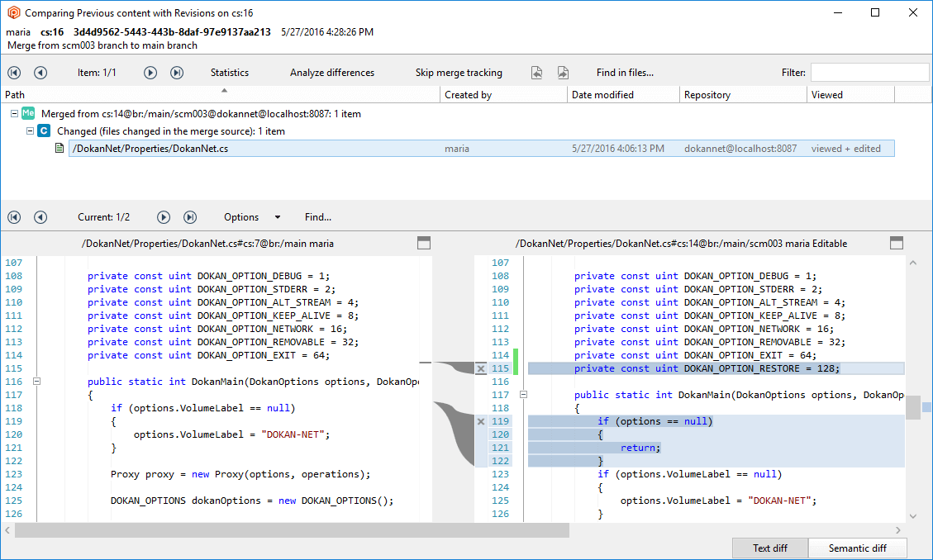Focus the Filter input field
This screenshot has height=560, width=933.
[x=869, y=73]
